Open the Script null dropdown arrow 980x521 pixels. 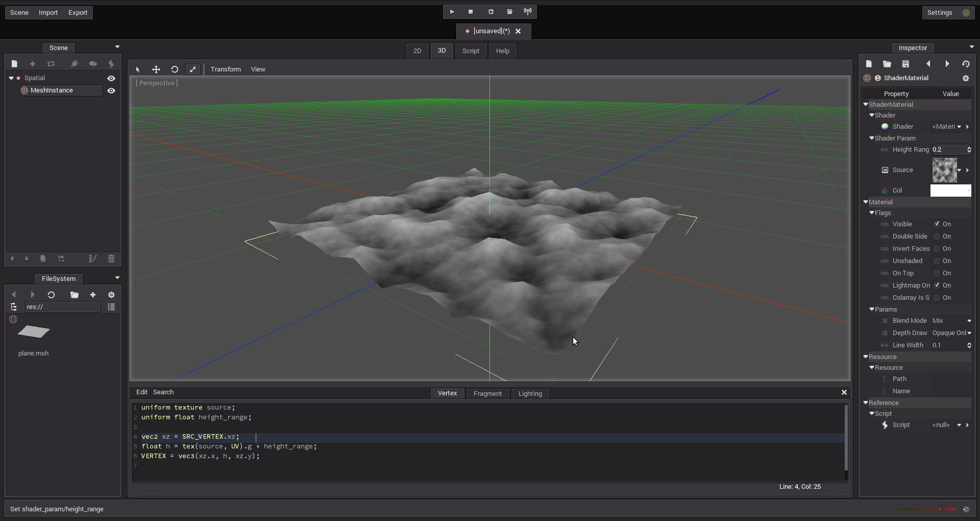(x=959, y=425)
